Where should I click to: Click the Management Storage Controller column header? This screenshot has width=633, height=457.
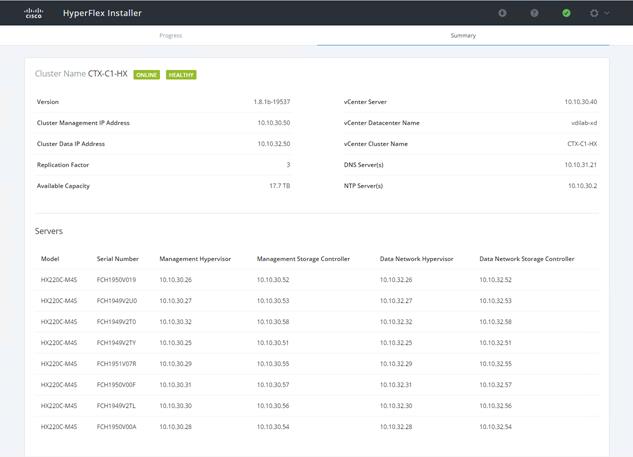303,259
